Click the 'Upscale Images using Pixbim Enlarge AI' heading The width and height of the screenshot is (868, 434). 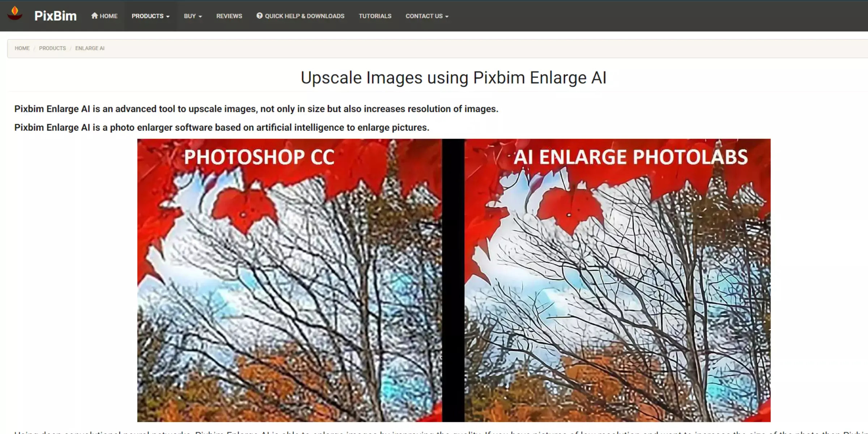[454, 77]
